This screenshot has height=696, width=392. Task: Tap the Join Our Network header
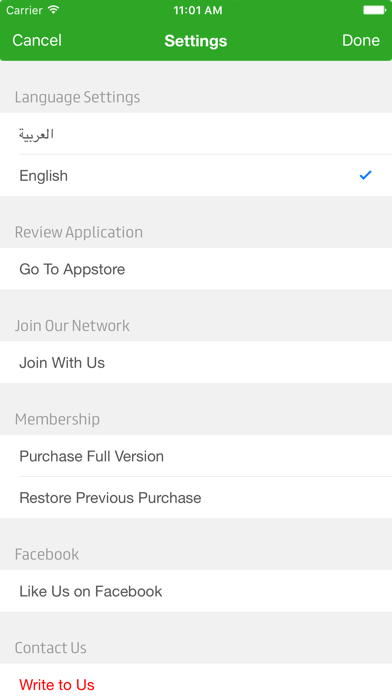tap(72, 325)
